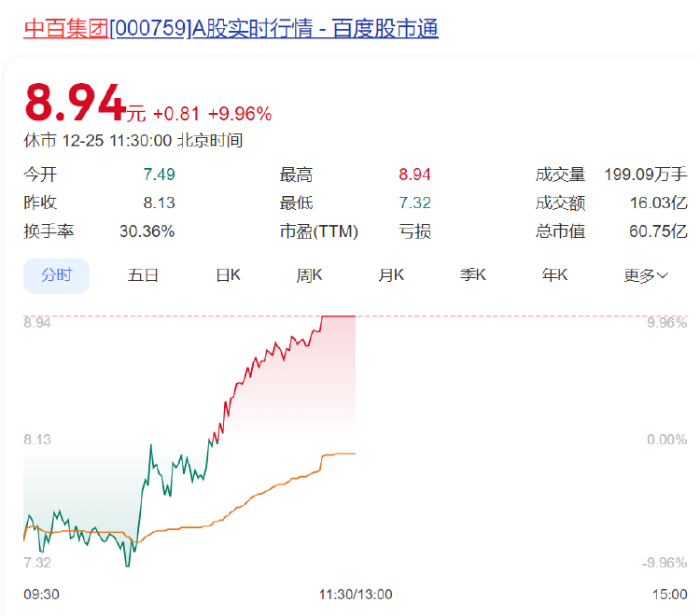Click the 市盈(TTM) value 亏损
Viewport: 700px width, 616px height.
414,231
